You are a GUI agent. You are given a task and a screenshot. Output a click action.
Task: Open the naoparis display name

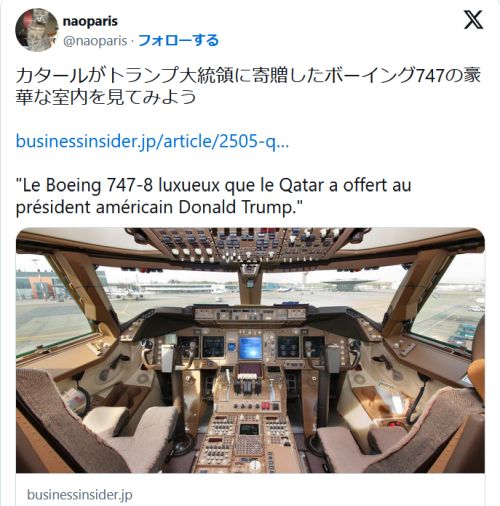90,21
